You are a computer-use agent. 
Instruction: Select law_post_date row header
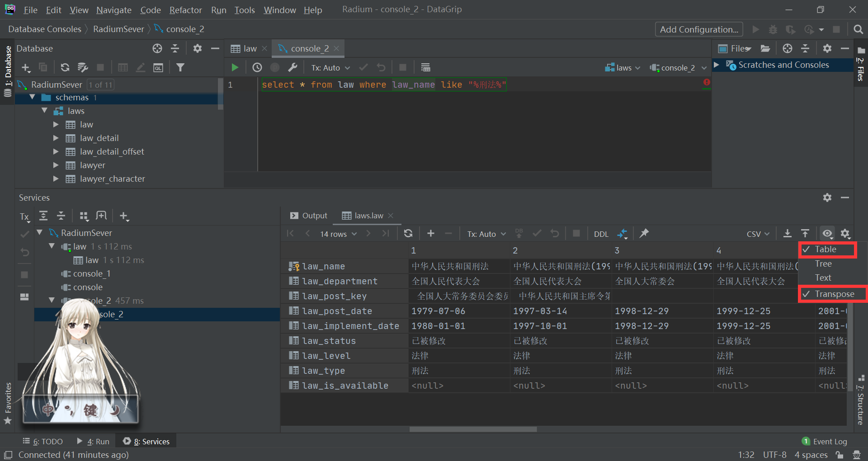point(344,311)
